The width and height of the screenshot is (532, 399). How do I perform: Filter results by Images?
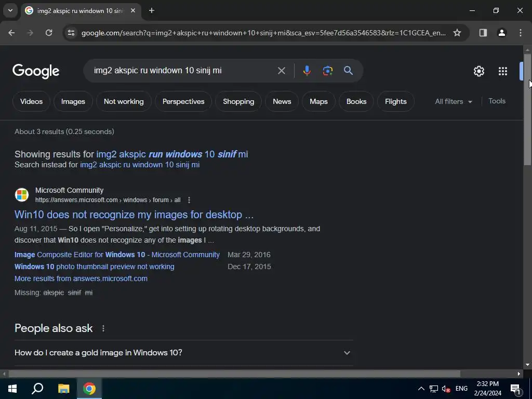coord(73,101)
